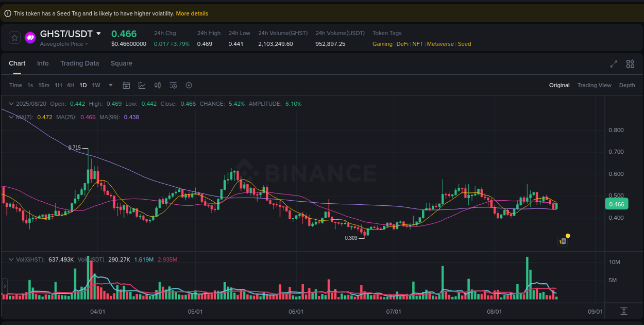The height and width of the screenshot is (325, 644).
Task: Open the date range calendar icon
Action: click(126, 85)
